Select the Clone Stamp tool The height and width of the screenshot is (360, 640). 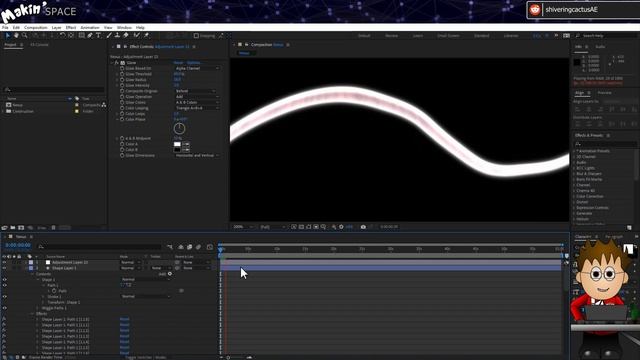[x=117, y=36]
